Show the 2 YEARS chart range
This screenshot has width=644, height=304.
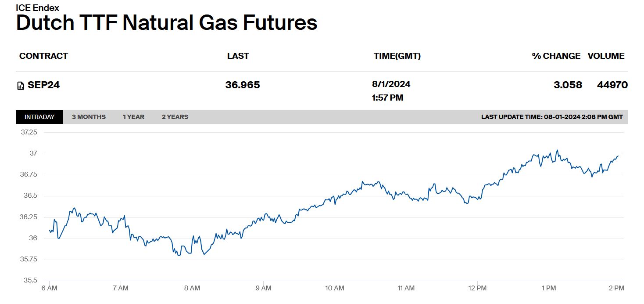[x=175, y=117]
